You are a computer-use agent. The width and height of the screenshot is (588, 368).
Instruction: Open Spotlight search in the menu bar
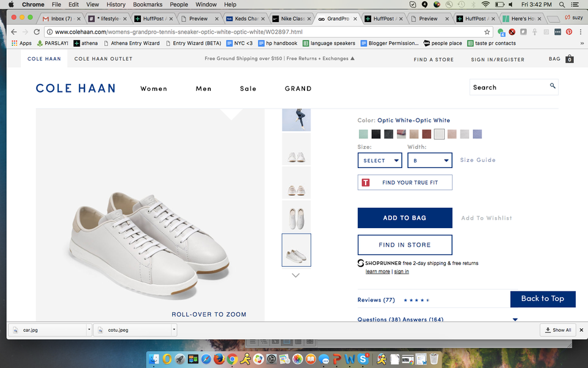click(x=562, y=4)
